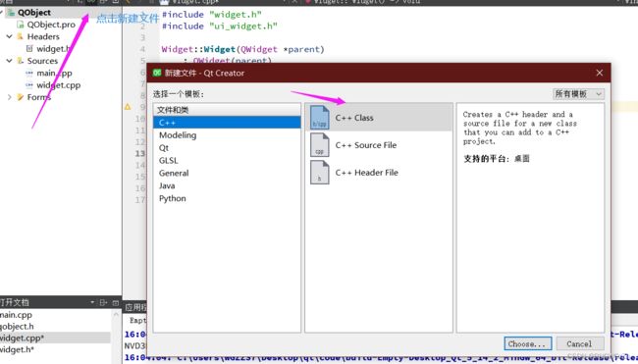Choose the GLSL category
This screenshot has height=364, width=638.
tap(227, 160)
